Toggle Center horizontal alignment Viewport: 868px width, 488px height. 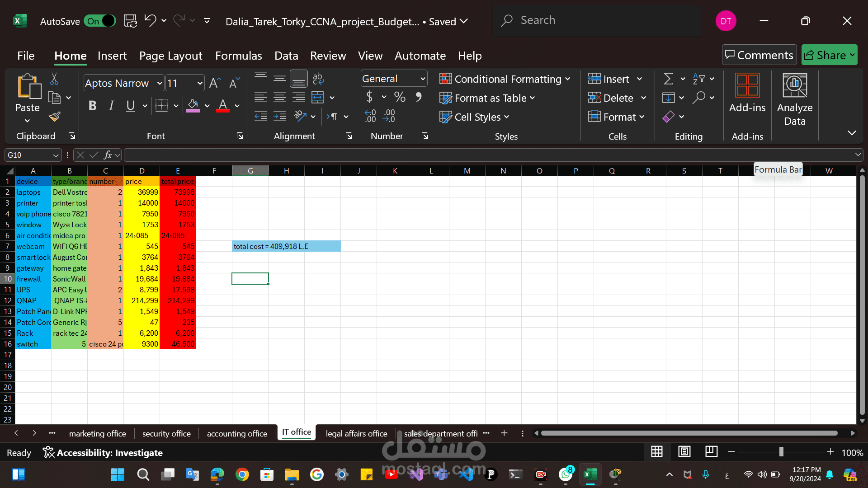(280, 98)
